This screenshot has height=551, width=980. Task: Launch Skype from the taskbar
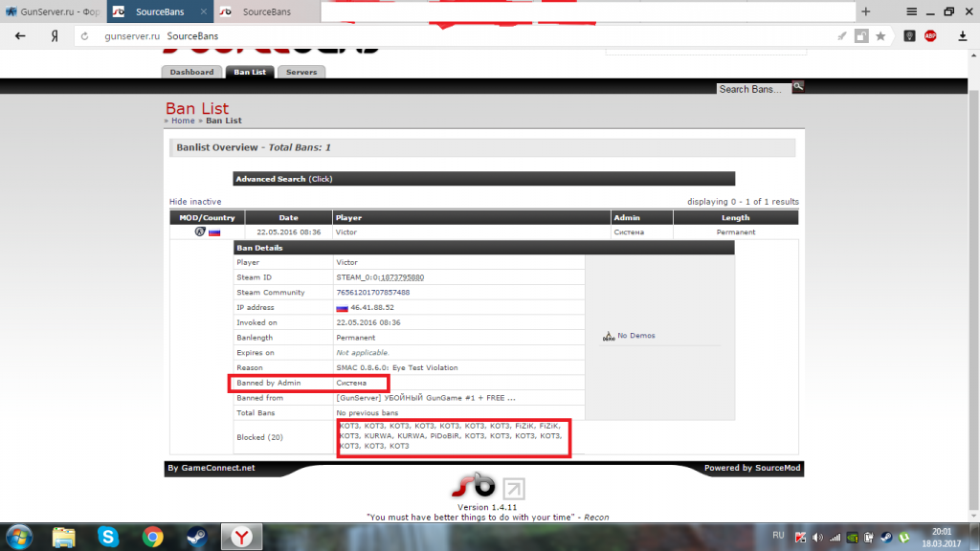[x=107, y=536]
